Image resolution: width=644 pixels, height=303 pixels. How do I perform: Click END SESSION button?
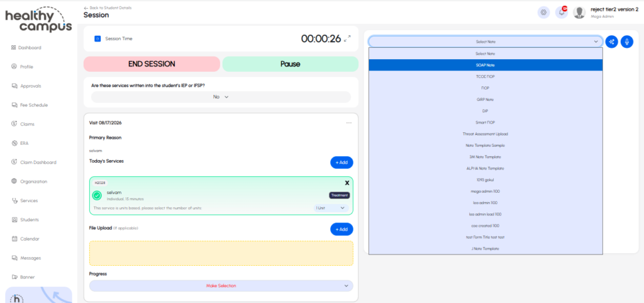pos(152,64)
